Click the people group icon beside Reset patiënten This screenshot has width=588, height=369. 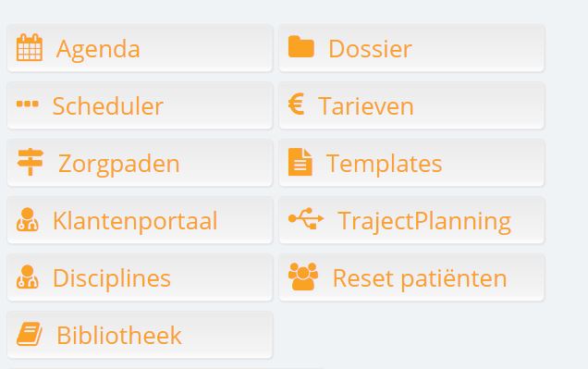click(x=303, y=277)
